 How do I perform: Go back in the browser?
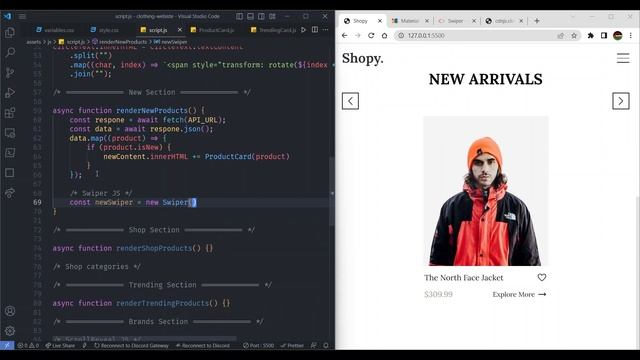click(x=344, y=36)
